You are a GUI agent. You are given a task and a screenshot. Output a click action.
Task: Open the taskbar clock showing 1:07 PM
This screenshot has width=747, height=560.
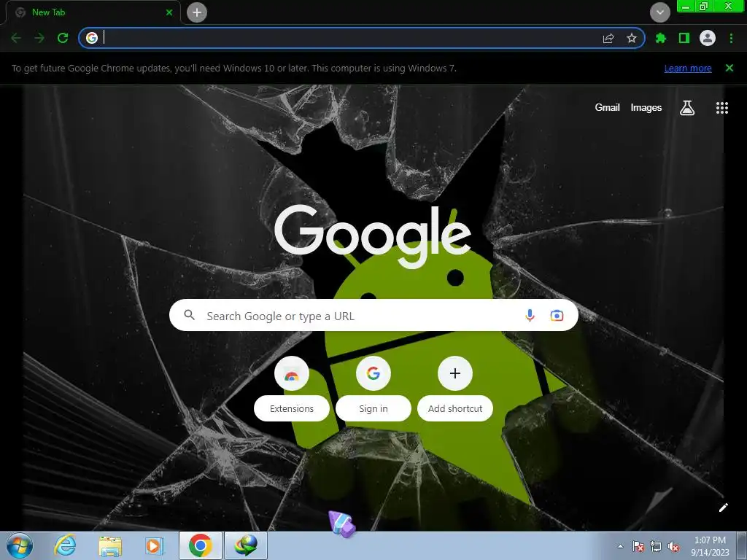click(710, 546)
